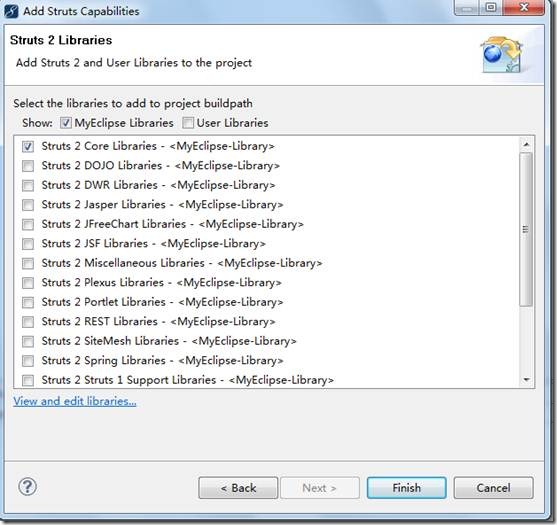Maximize the Add Struts Capabilities window
557x525 pixels.
click(x=491, y=7)
